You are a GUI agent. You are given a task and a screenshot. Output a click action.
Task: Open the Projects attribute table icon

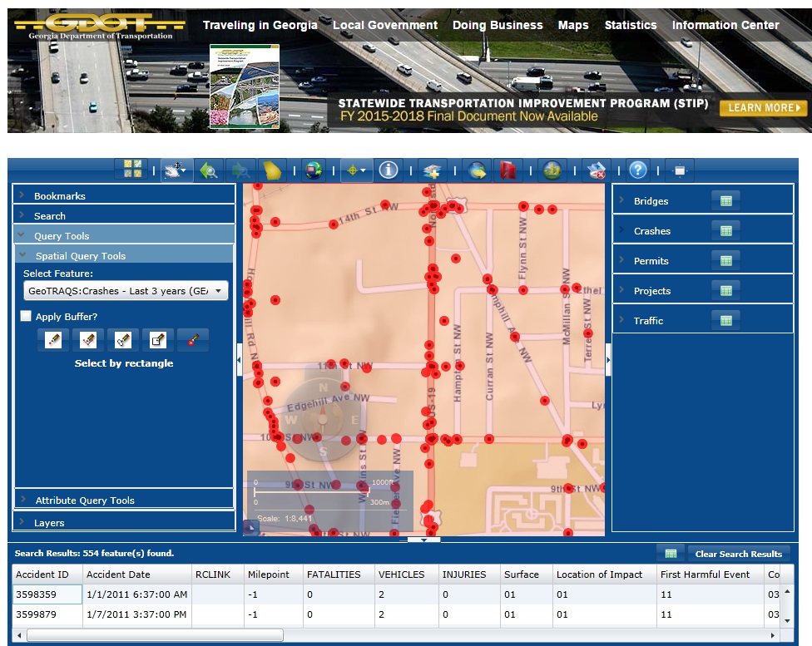click(726, 291)
